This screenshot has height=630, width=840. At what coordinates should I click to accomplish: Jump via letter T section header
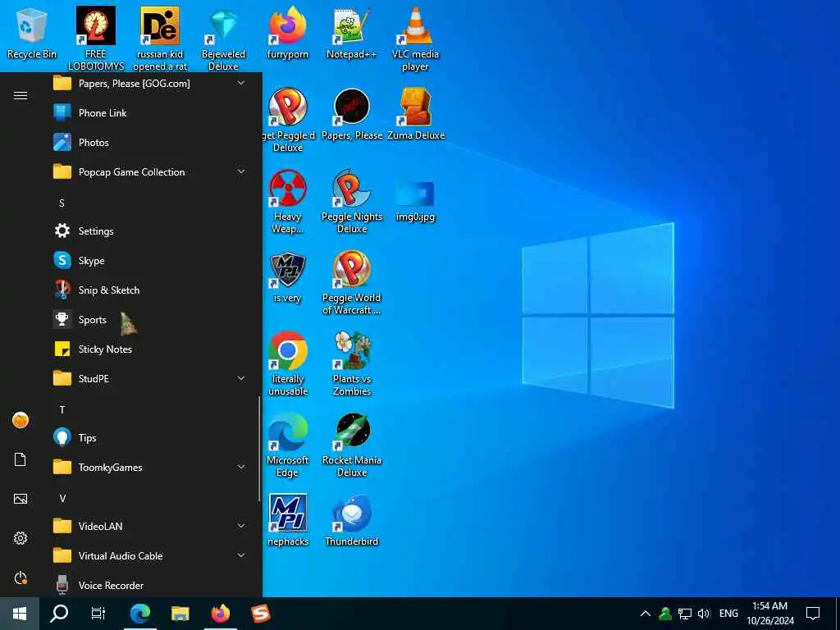(x=62, y=410)
